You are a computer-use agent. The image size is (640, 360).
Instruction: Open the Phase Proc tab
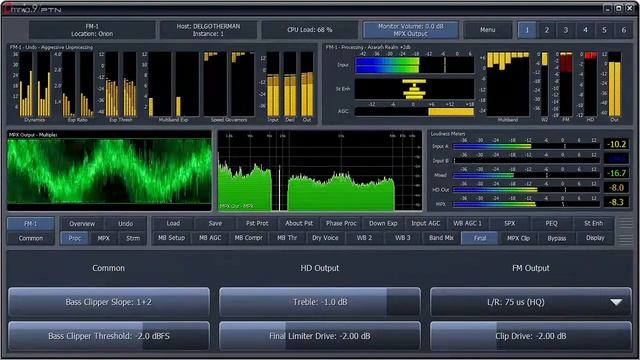click(341, 223)
